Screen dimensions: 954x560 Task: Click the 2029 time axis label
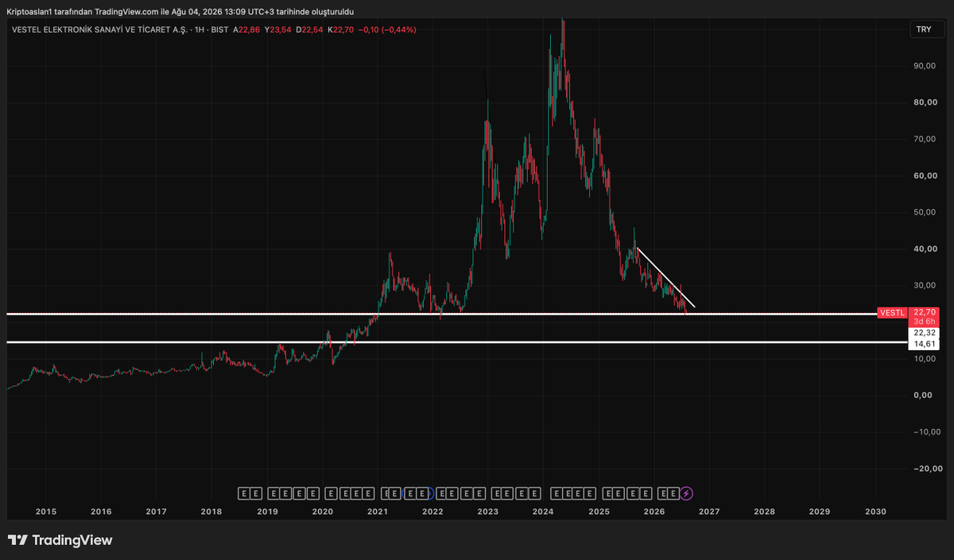820,512
